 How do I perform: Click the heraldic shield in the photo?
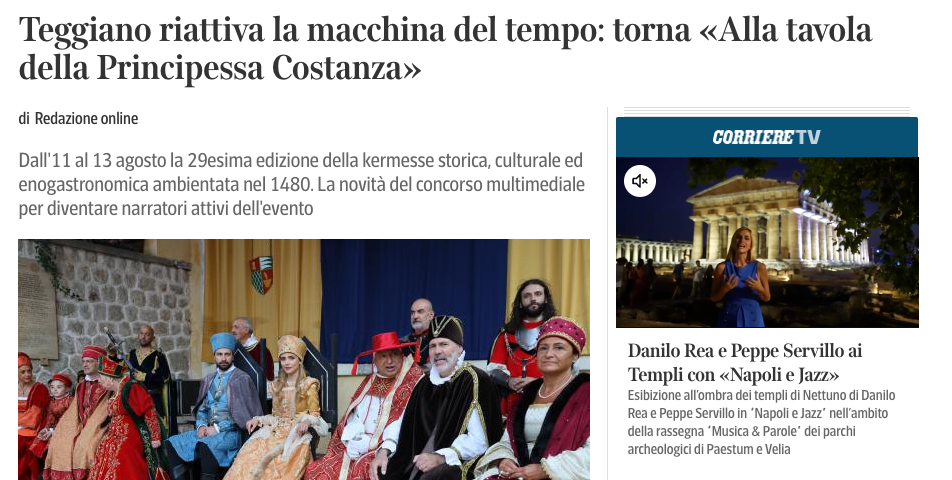click(261, 274)
